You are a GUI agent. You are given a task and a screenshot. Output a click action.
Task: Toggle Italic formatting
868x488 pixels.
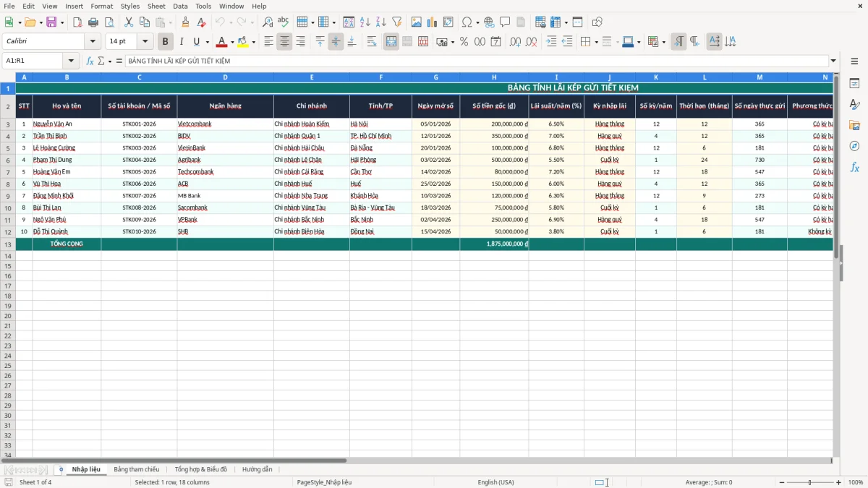181,42
